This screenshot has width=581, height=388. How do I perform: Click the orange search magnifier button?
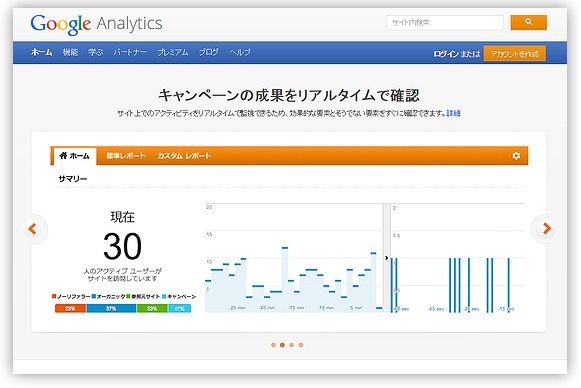click(528, 23)
